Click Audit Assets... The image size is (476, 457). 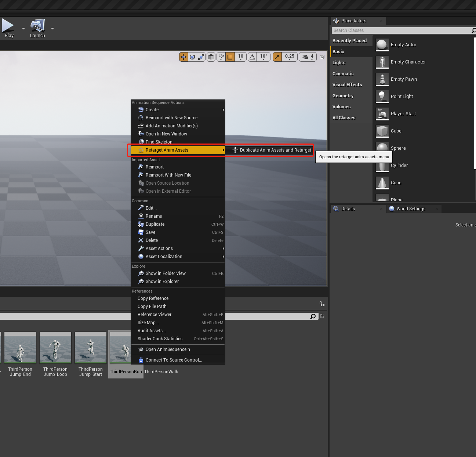(x=178, y=331)
